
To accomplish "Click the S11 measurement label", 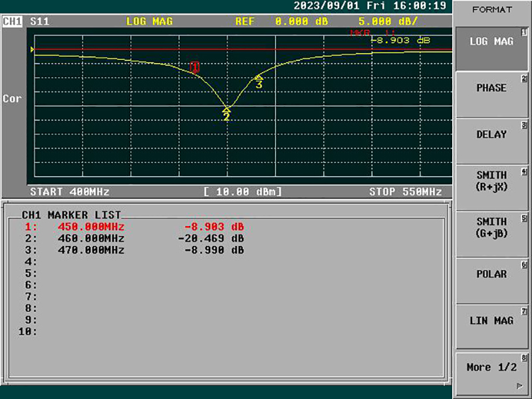I will [x=40, y=21].
